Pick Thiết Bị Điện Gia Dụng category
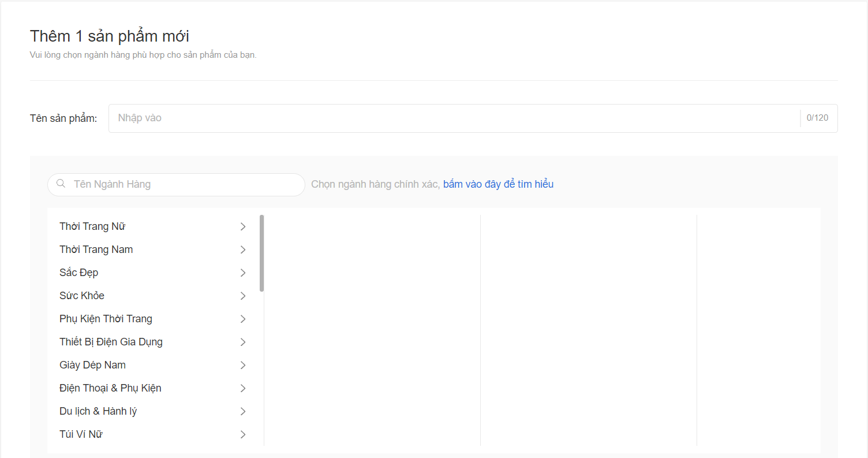The width and height of the screenshot is (868, 458). (111, 342)
